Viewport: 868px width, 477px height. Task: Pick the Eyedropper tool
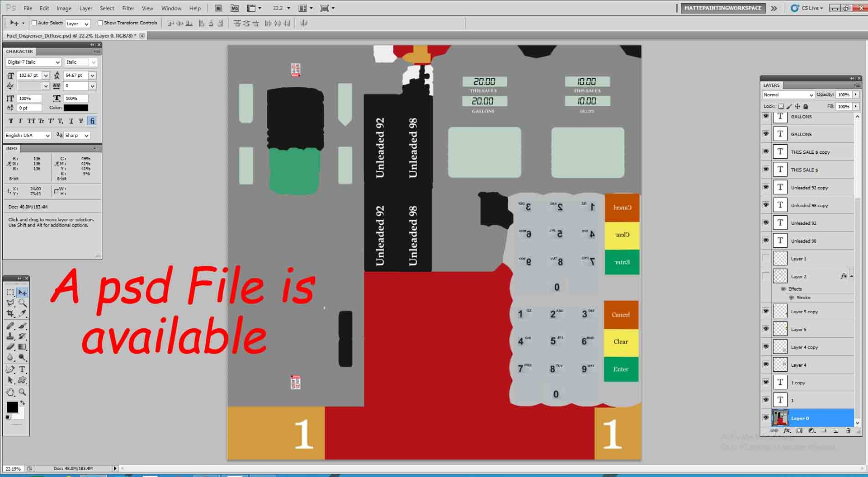pos(22,313)
